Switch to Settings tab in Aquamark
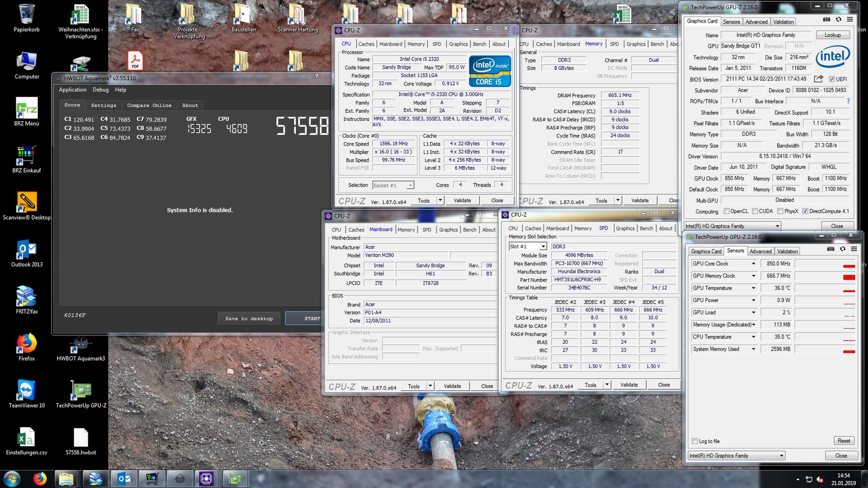The height and width of the screenshot is (488, 868). [104, 105]
